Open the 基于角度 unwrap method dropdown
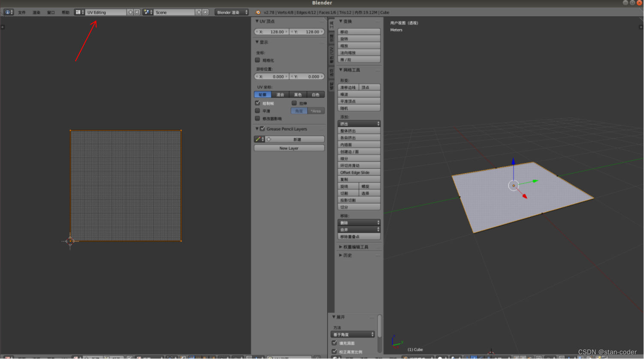This screenshot has width=644, height=359. 353,334
